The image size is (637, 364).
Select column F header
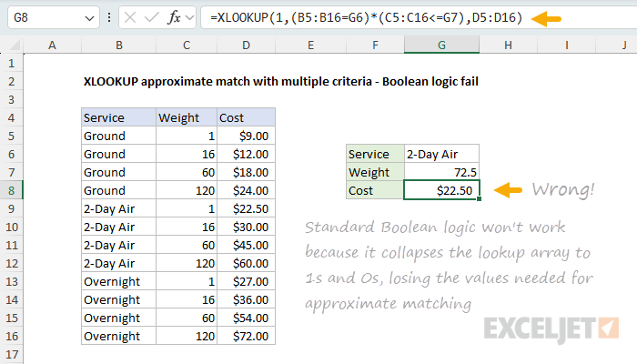[375, 45]
